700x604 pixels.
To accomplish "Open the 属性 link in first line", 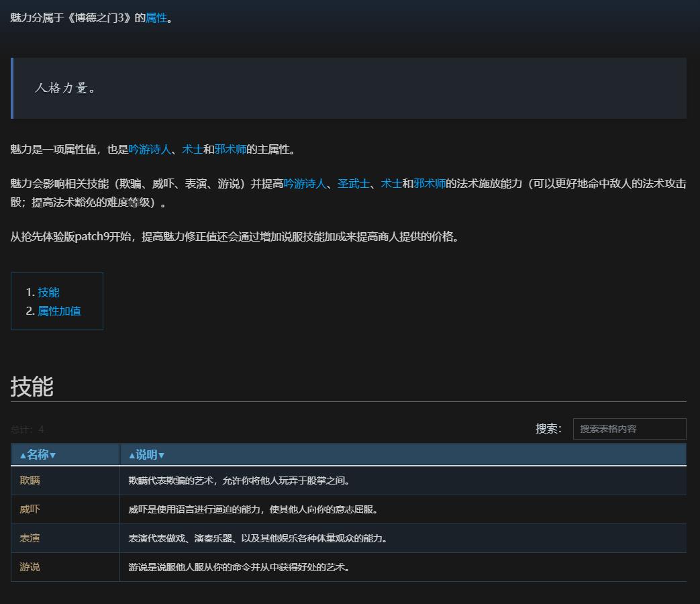I will click(156, 18).
